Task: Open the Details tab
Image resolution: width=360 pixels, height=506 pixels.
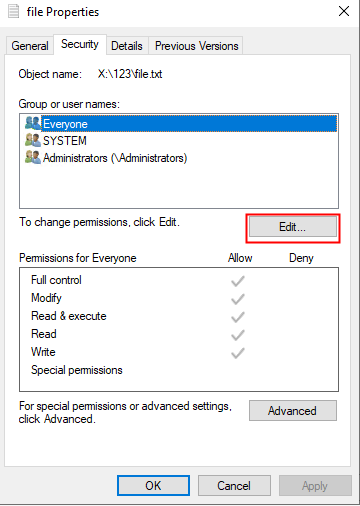Action: 127,46
